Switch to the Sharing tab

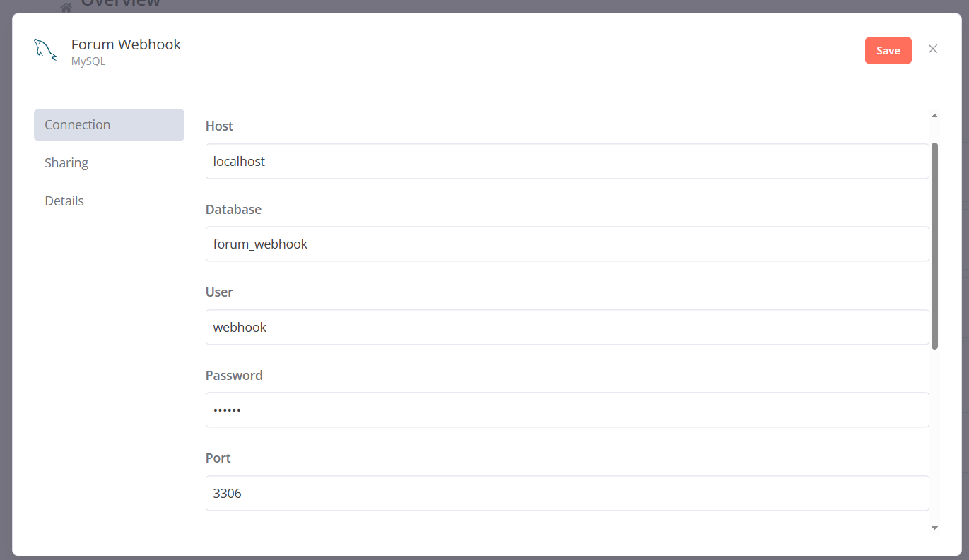coord(66,163)
